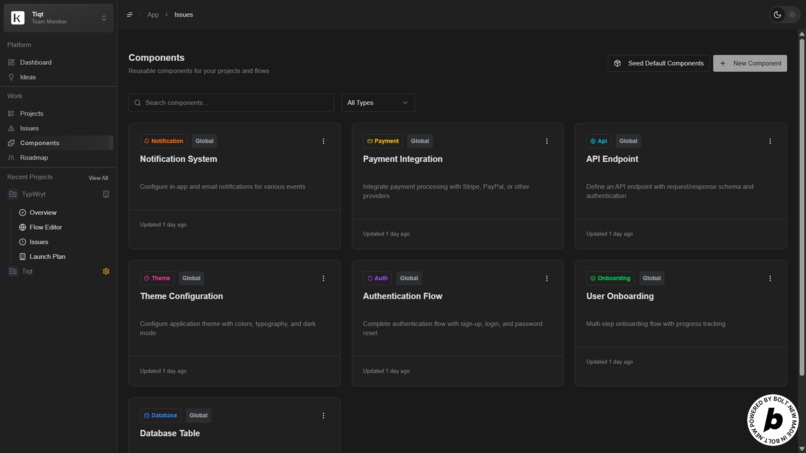
Task: Click Global badge on API Endpoint card
Action: pyautogui.click(x=628, y=141)
